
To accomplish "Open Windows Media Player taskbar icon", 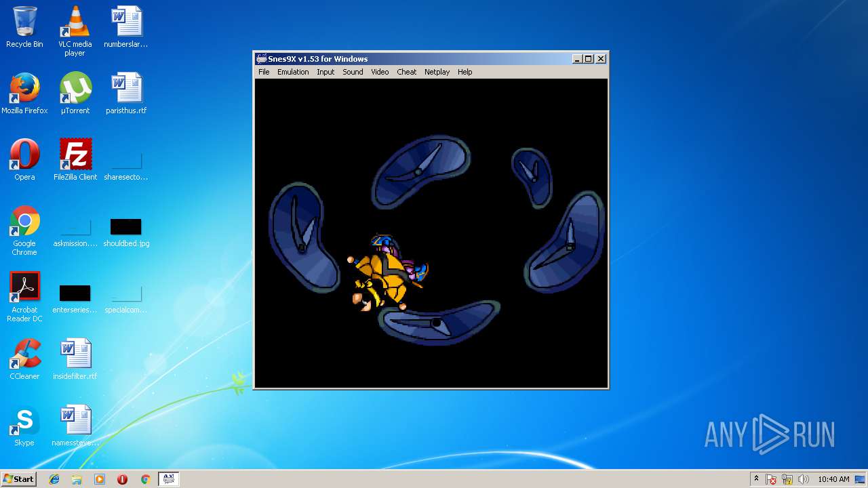I will (x=100, y=479).
